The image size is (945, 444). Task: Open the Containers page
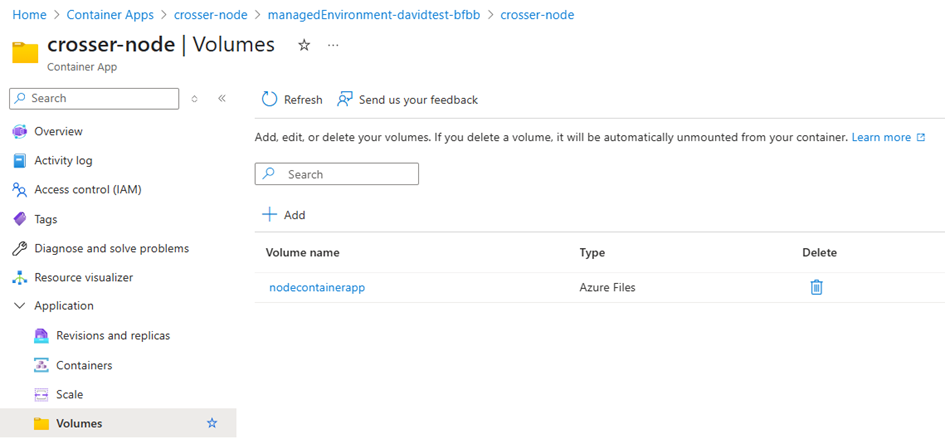[x=84, y=365]
